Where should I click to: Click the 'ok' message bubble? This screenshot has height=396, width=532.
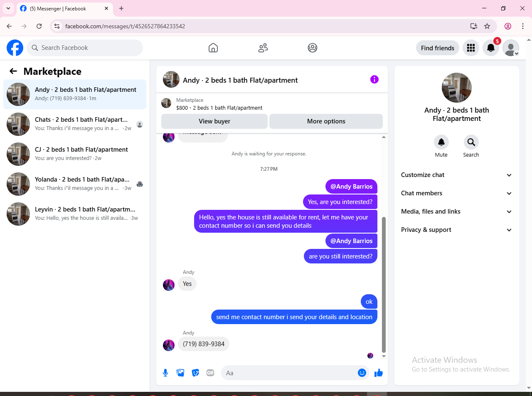click(x=369, y=302)
